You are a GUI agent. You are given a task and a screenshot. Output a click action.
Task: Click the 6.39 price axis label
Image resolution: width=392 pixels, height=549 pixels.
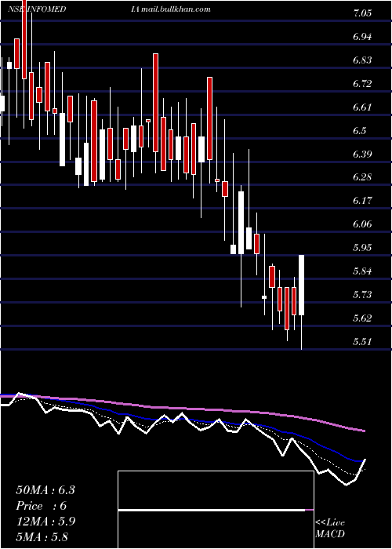pos(363,155)
